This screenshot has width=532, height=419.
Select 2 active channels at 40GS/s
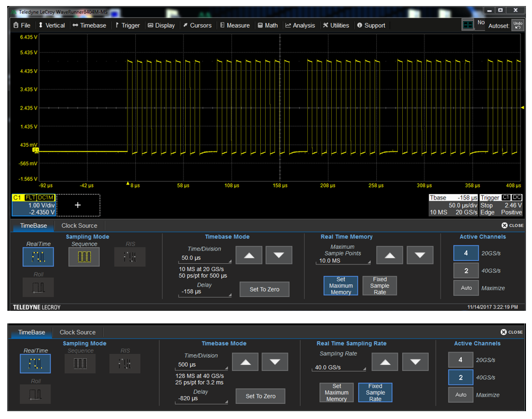point(465,271)
